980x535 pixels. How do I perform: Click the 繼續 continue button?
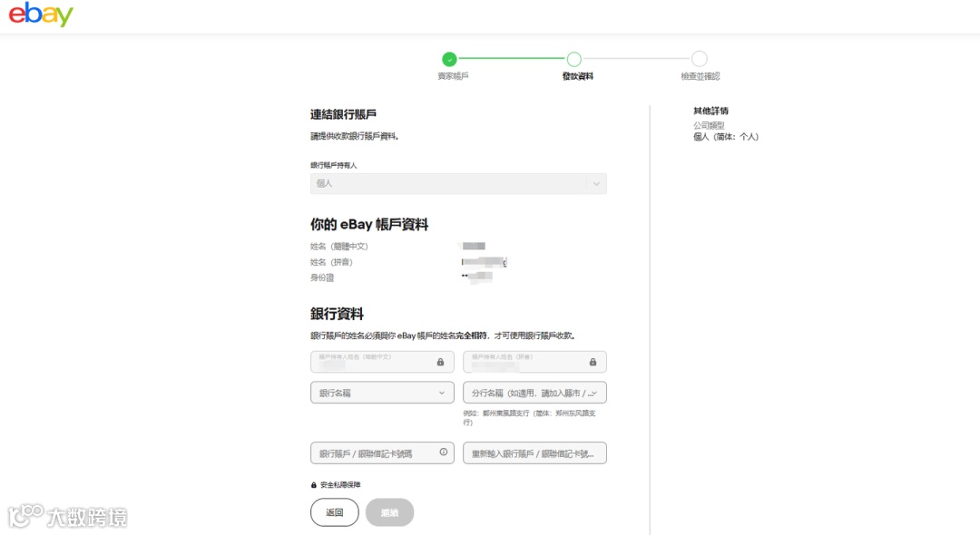[x=389, y=512]
